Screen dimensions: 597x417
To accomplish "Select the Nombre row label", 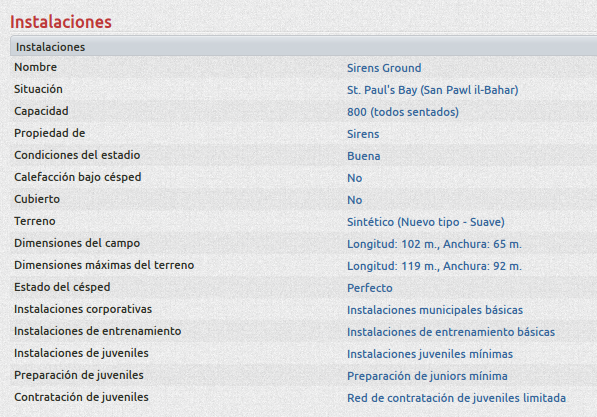I will click(x=35, y=67).
